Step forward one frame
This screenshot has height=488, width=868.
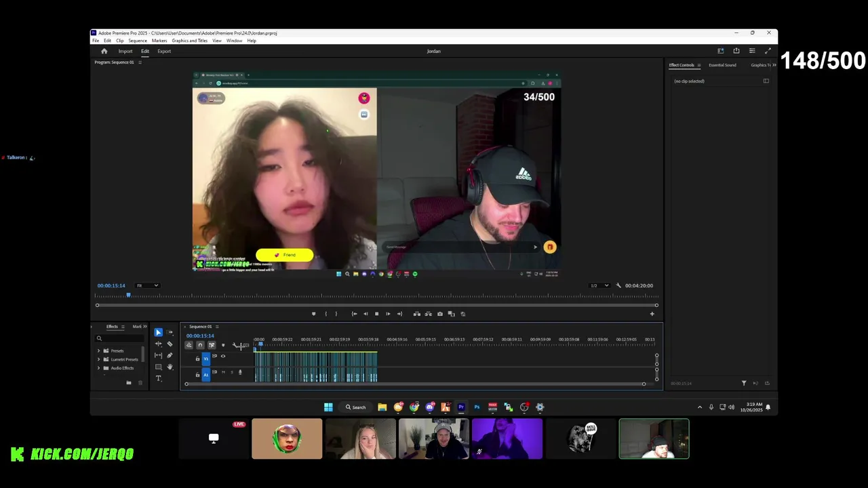tap(388, 314)
